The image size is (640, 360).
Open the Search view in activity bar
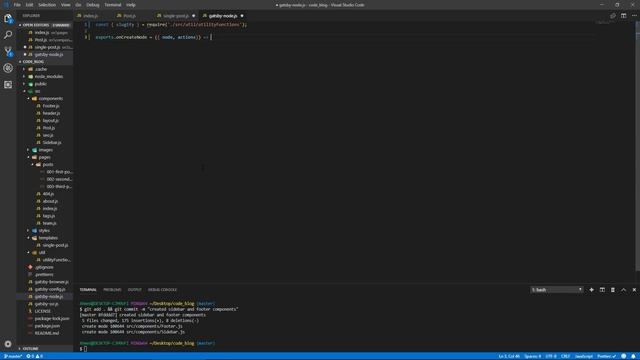click(x=8, y=35)
